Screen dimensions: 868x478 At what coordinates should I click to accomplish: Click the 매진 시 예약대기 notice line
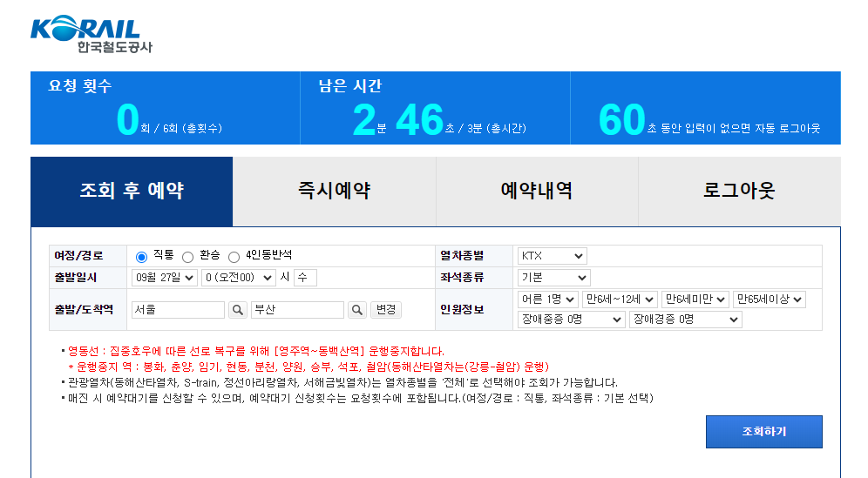pyautogui.click(x=361, y=399)
